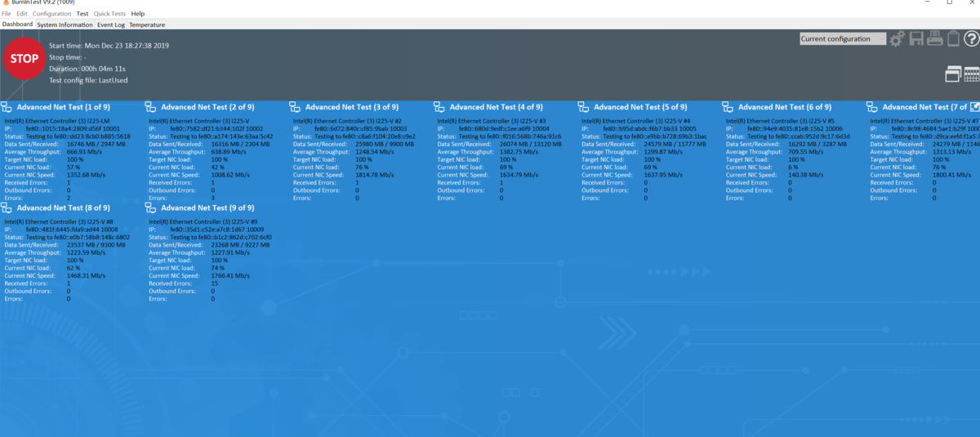Click network icon of Advanced Net Test 7

tap(872, 107)
